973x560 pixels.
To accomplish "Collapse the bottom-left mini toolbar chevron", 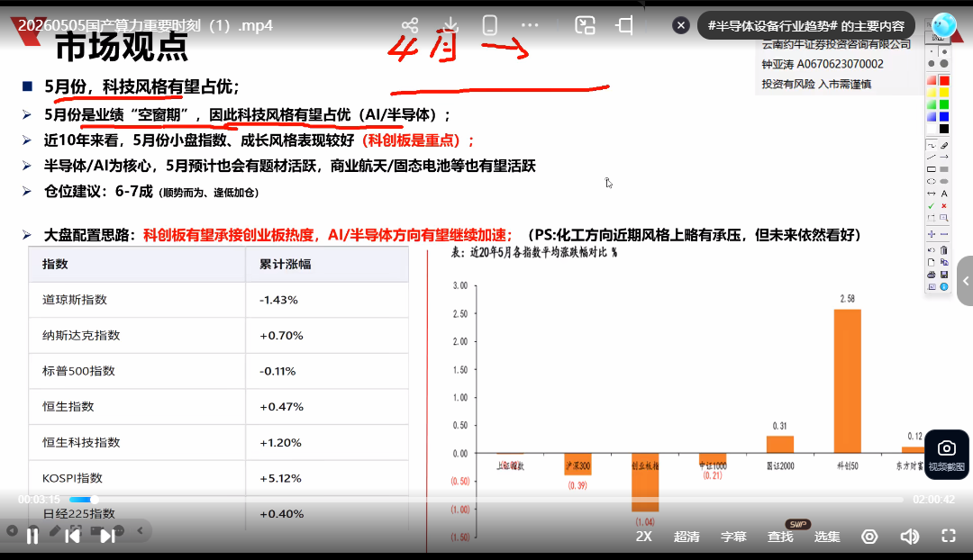I will click(x=141, y=530).
